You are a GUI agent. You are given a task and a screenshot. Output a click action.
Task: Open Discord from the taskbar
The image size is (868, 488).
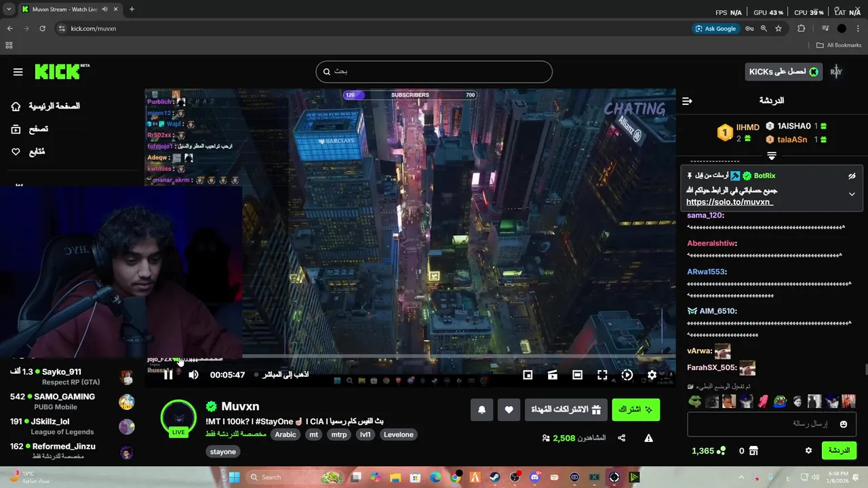[x=535, y=477]
